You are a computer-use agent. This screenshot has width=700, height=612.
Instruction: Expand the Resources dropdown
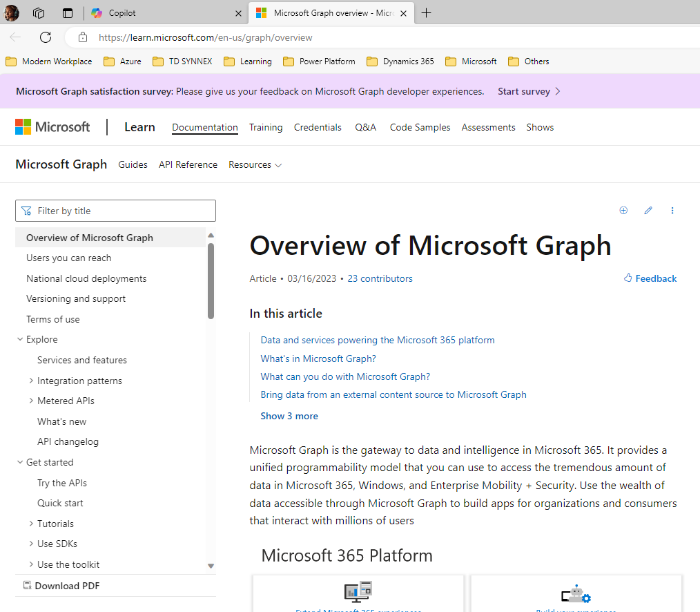coord(255,165)
